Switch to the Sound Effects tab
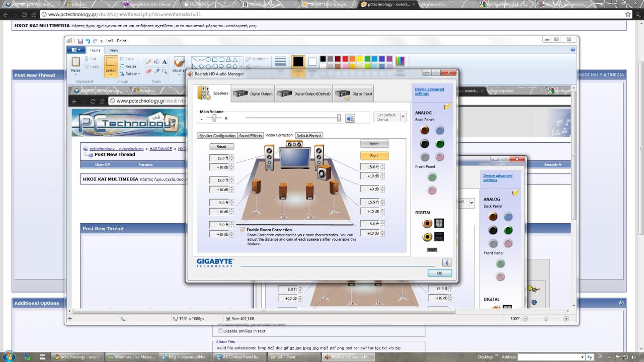The width and height of the screenshot is (644, 362). pyautogui.click(x=250, y=136)
